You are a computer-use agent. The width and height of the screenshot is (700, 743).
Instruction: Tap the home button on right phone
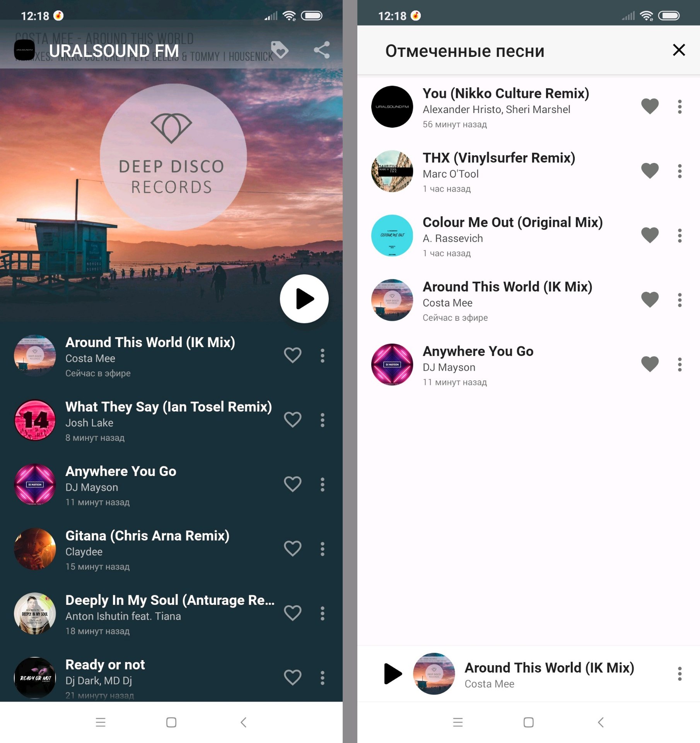pos(529,722)
